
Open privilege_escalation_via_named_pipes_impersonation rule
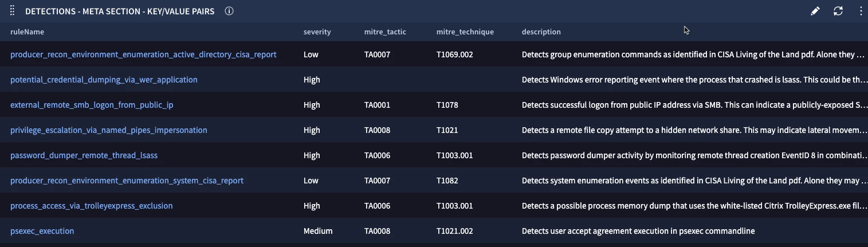(109, 131)
